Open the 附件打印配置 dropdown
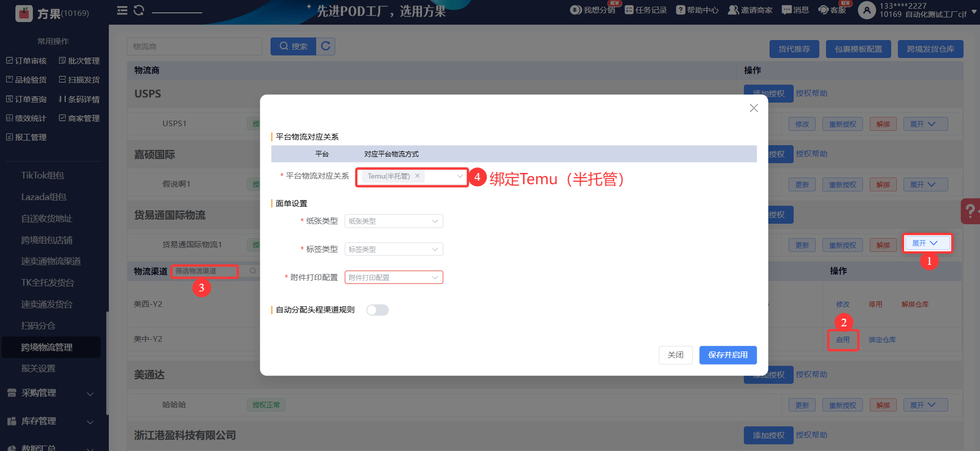Viewport: 980px width, 451px height. pos(394,278)
